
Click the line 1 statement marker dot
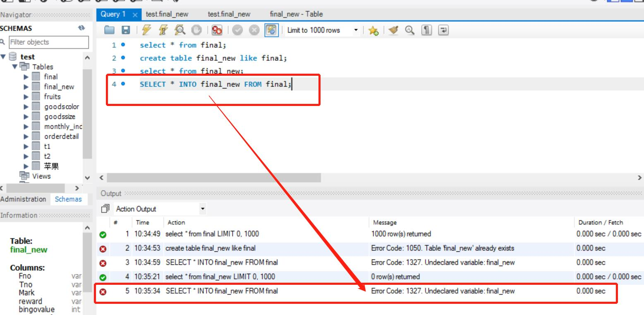coord(123,45)
